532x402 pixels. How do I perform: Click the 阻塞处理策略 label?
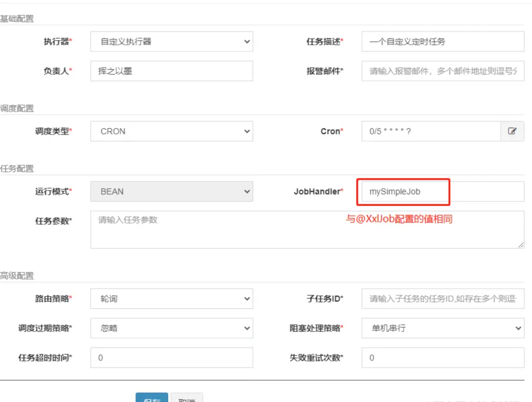point(316,328)
